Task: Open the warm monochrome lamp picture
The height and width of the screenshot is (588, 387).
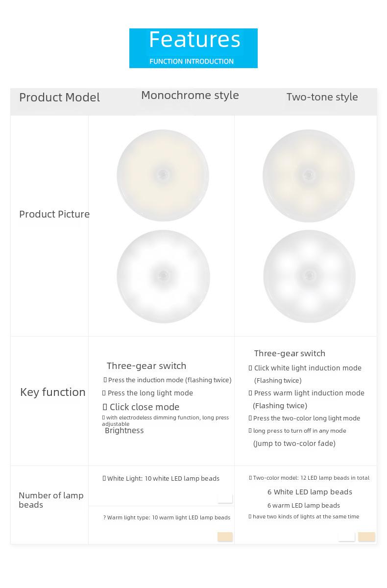Action: click(163, 175)
